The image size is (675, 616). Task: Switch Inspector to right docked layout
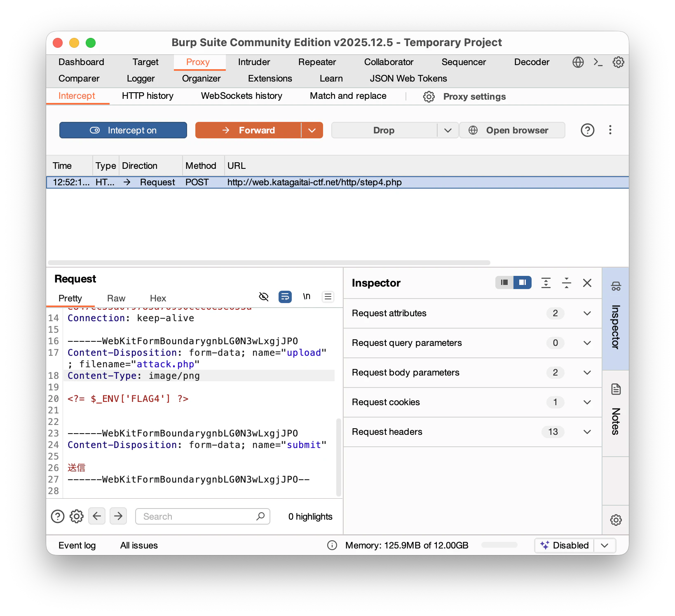pos(523,282)
